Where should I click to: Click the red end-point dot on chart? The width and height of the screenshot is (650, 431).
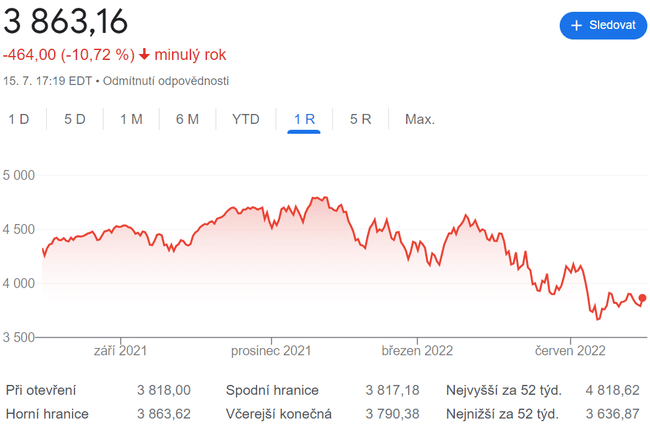[x=642, y=298]
